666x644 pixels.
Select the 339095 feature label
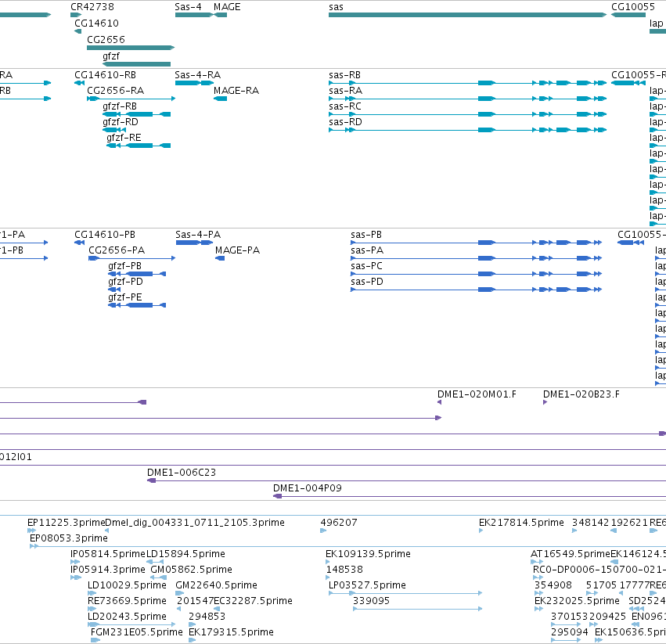click(371, 601)
